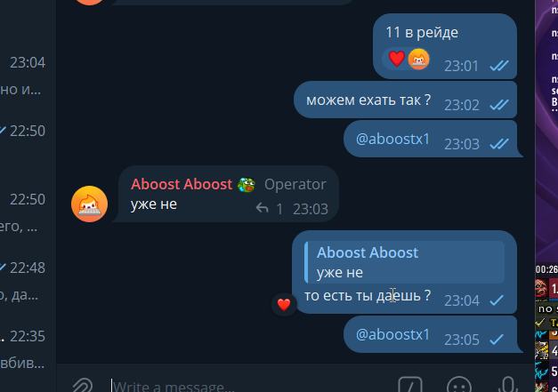Click the Aboost Aboost sender name
Viewport: 558px width, 392px height.
tap(182, 184)
